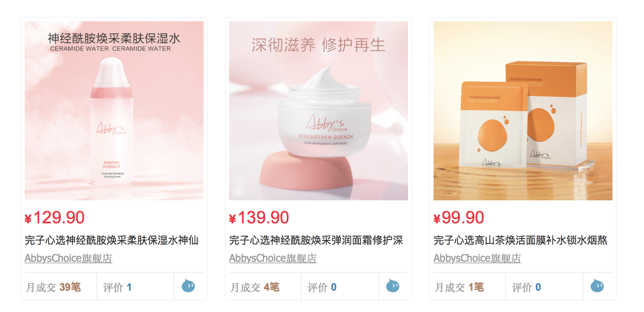
Task: Visit AbbysChoice旗舰店 link under face cream
Action: (273, 258)
